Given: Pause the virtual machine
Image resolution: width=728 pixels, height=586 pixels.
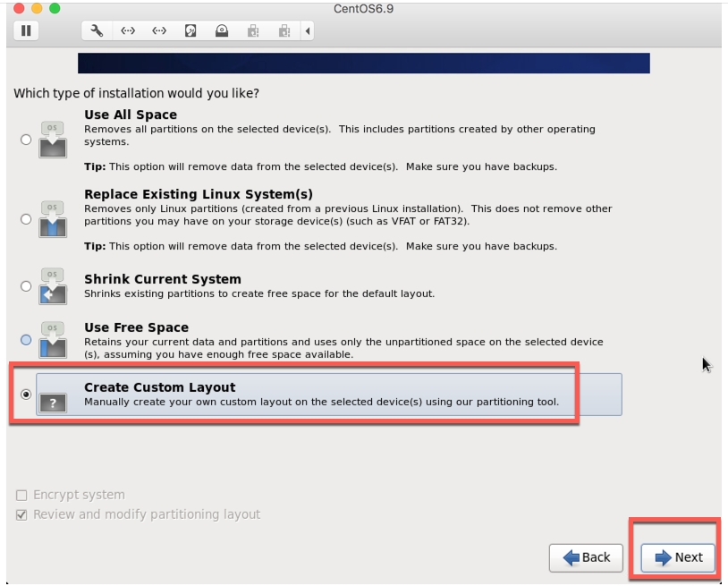Looking at the screenshot, I should pyautogui.click(x=26, y=30).
